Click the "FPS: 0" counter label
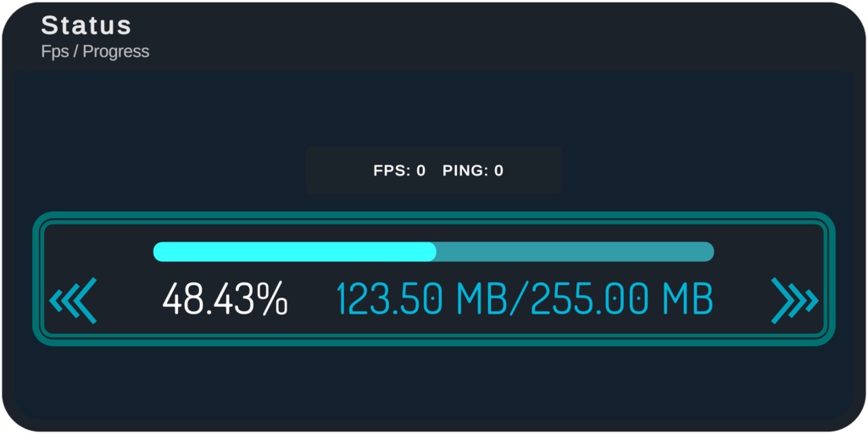 (399, 170)
